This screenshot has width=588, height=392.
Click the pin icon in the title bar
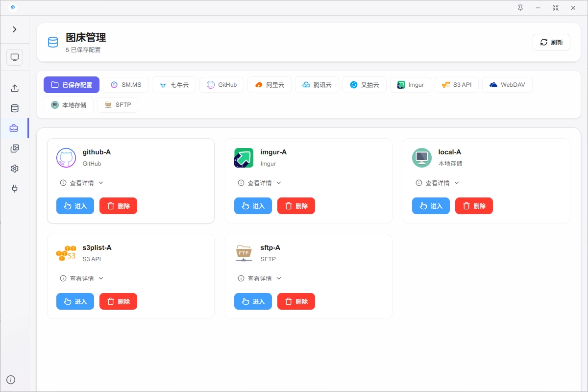(520, 8)
